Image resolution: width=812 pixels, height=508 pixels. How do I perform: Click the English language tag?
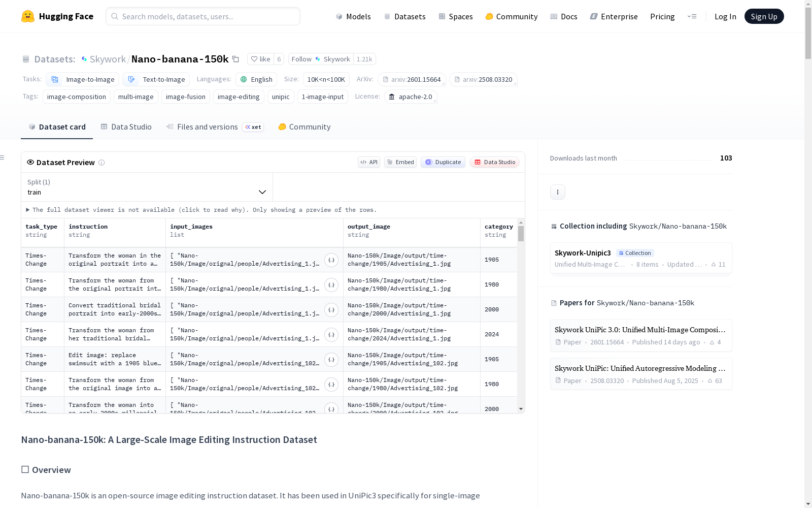256,79
